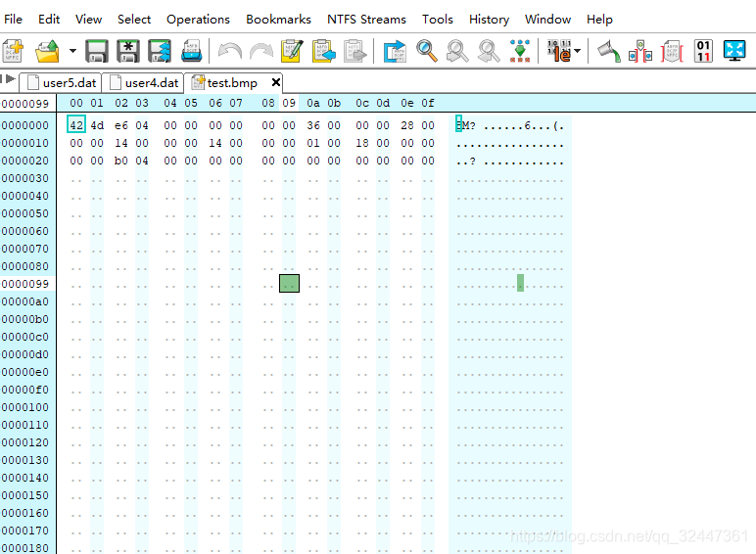The image size is (756, 554).
Task: Open the View menu
Action: pyautogui.click(x=88, y=20)
